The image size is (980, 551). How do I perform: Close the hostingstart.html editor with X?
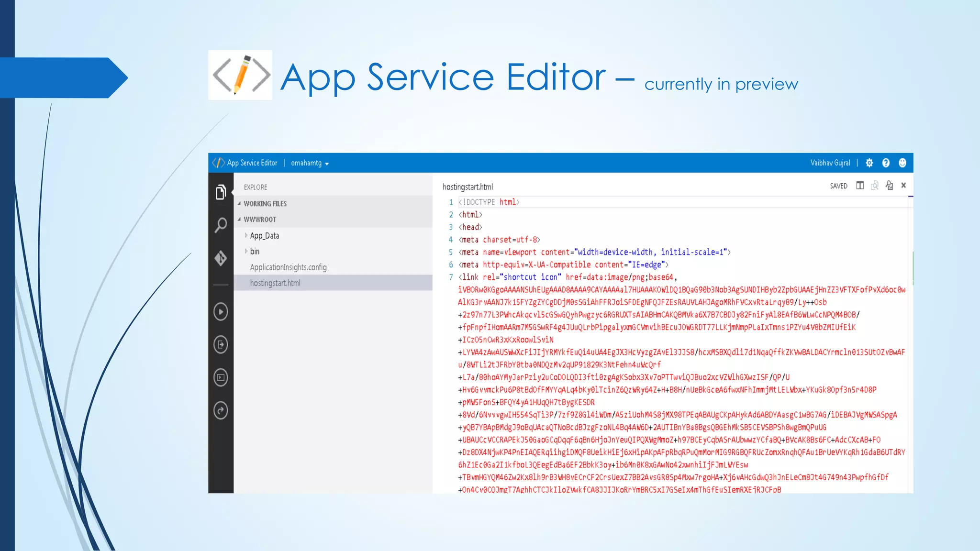pos(903,186)
